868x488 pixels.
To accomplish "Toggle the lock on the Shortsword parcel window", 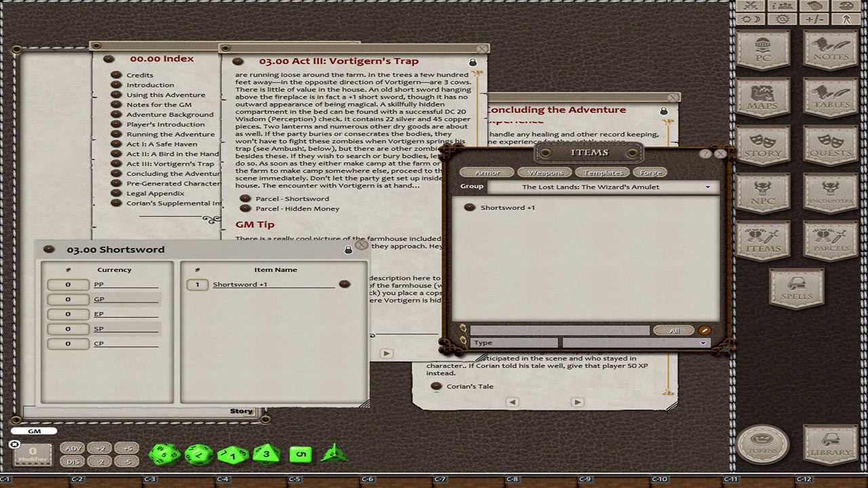I will point(348,249).
